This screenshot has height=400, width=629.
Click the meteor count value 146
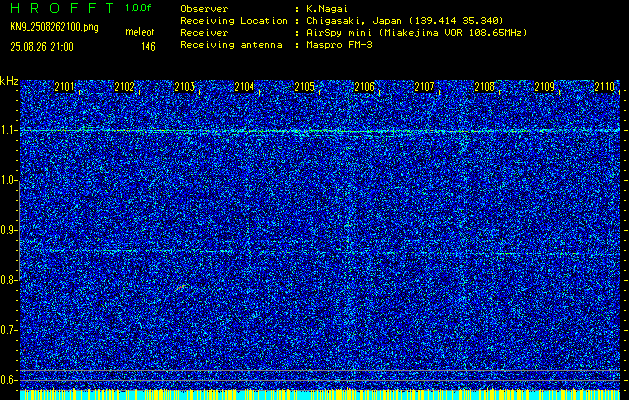[148, 47]
